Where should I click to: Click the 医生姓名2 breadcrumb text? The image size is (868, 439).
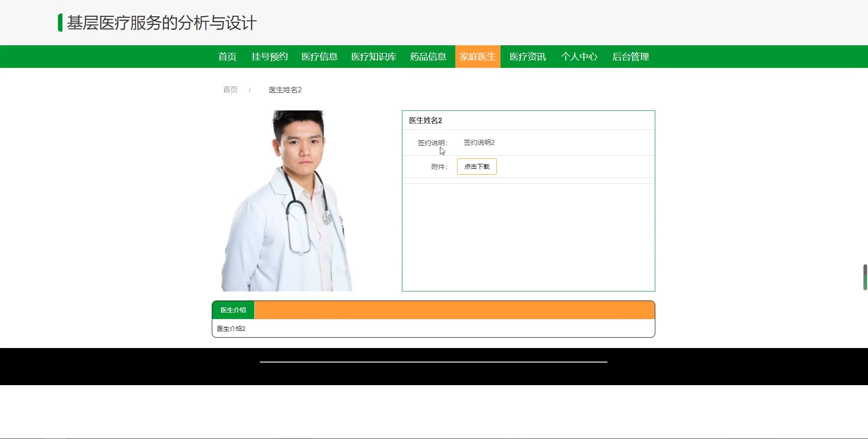click(285, 90)
